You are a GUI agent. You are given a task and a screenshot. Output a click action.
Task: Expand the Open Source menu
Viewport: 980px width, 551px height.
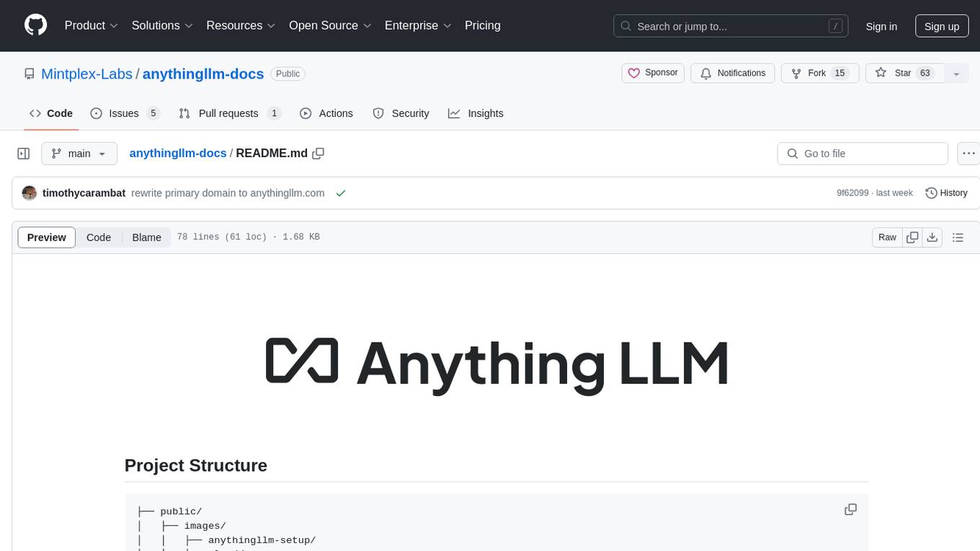[x=330, y=25]
